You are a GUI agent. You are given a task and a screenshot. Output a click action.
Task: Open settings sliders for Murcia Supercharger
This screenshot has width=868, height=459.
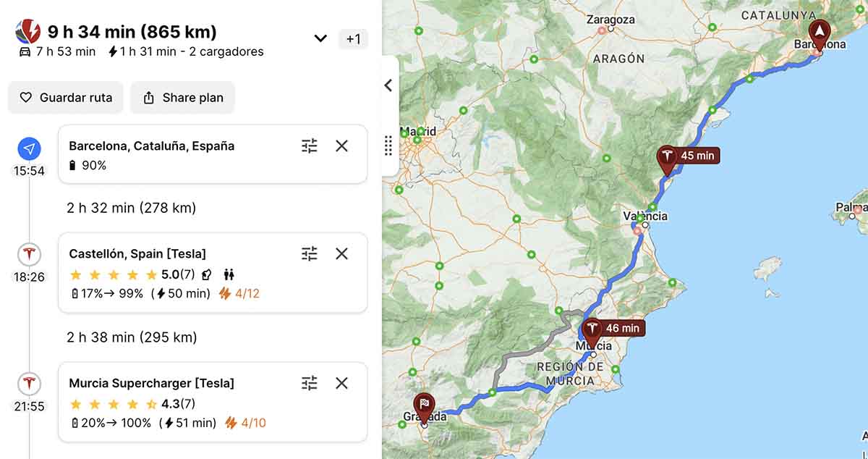click(310, 383)
